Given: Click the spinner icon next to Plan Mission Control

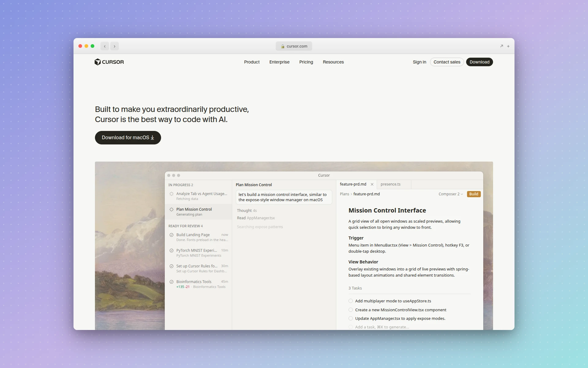Looking at the screenshot, I should (171, 209).
